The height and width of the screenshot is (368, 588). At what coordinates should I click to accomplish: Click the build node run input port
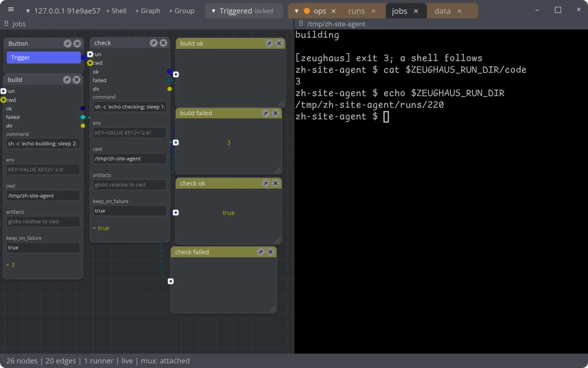pos(3,91)
